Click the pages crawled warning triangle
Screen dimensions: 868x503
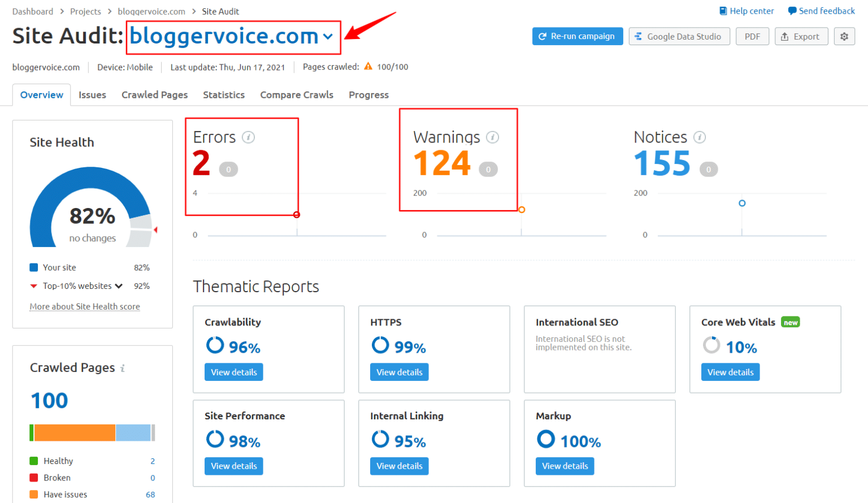(x=368, y=67)
